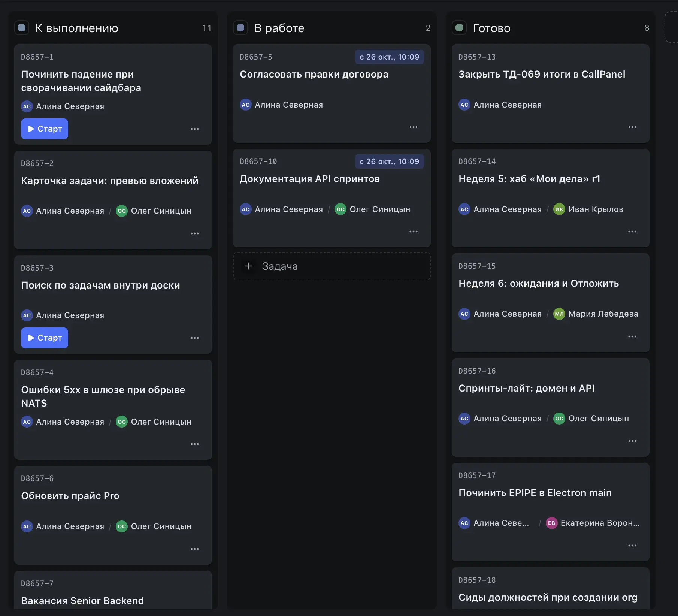Screen dimensions: 678x616
Task: Start task Поиск по задачам внутри доски
Action: (45, 338)
